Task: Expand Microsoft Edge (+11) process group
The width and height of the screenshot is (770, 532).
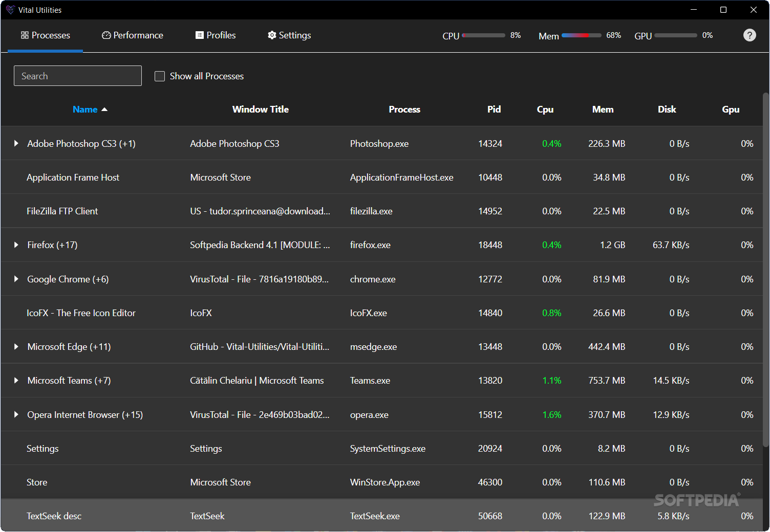Action: [x=16, y=347]
